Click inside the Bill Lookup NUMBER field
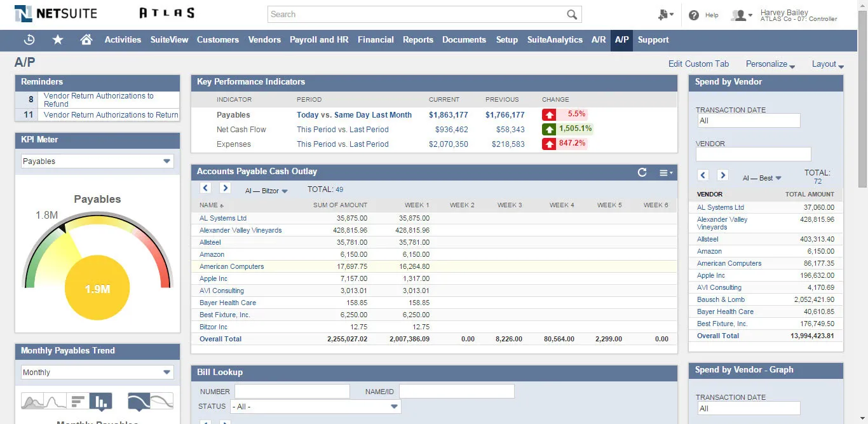 click(292, 391)
